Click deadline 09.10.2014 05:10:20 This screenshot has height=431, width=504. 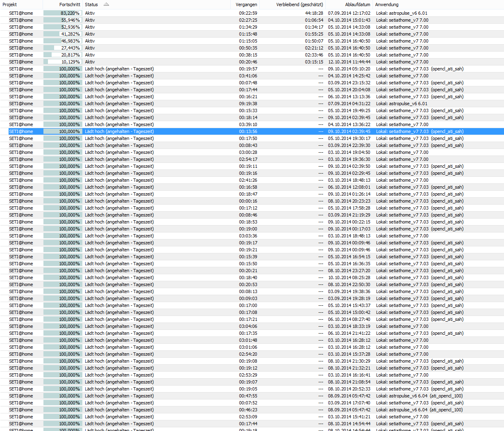tap(349, 69)
